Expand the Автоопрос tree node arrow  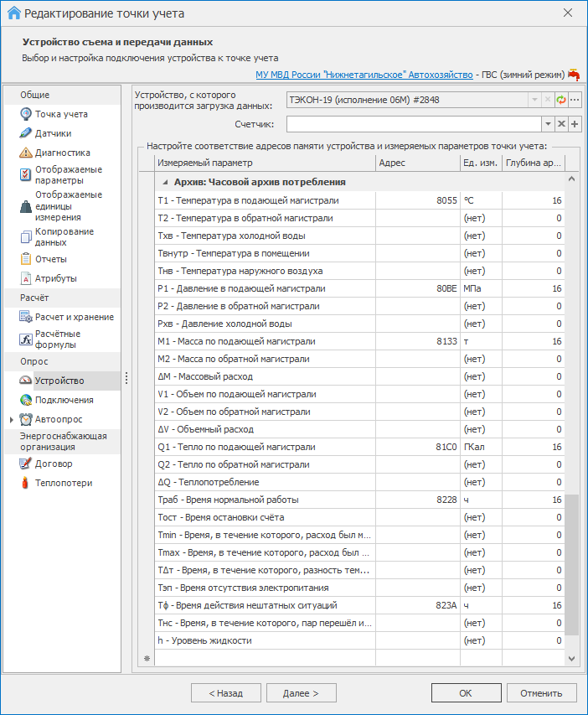click(12, 419)
